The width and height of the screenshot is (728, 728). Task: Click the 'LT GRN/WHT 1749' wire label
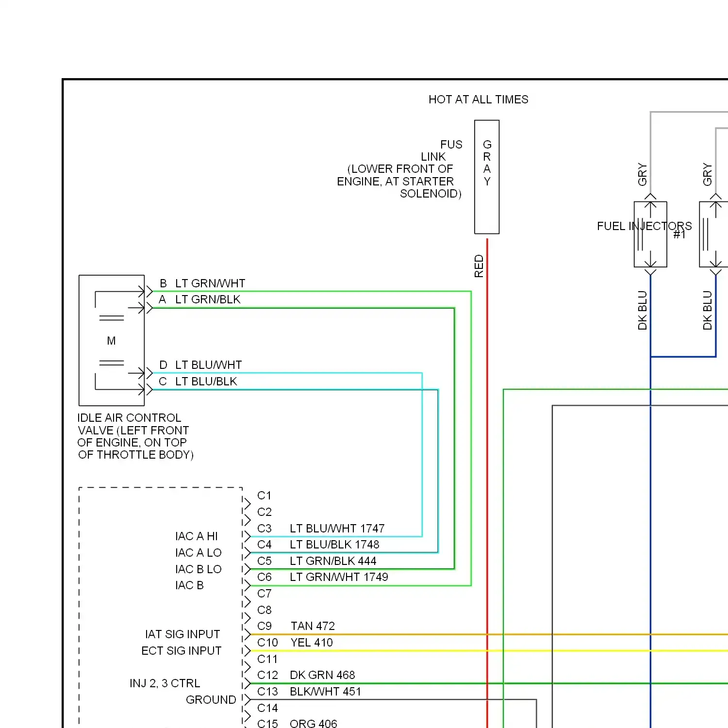click(x=339, y=577)
